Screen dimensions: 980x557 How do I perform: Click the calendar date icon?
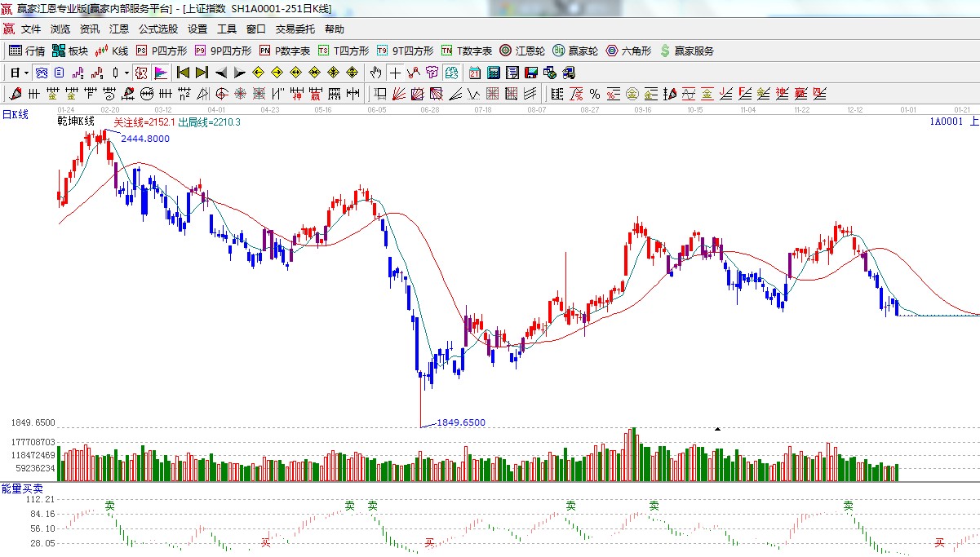(474, 73)
